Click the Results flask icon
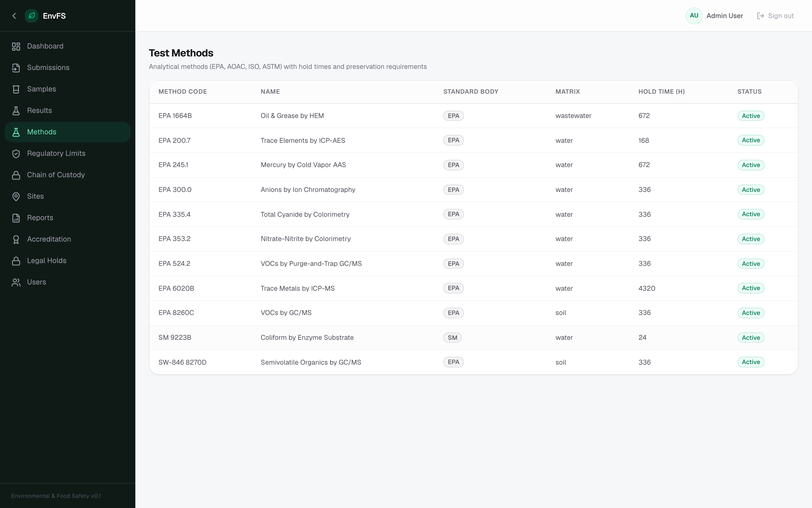 coord(16,111)
